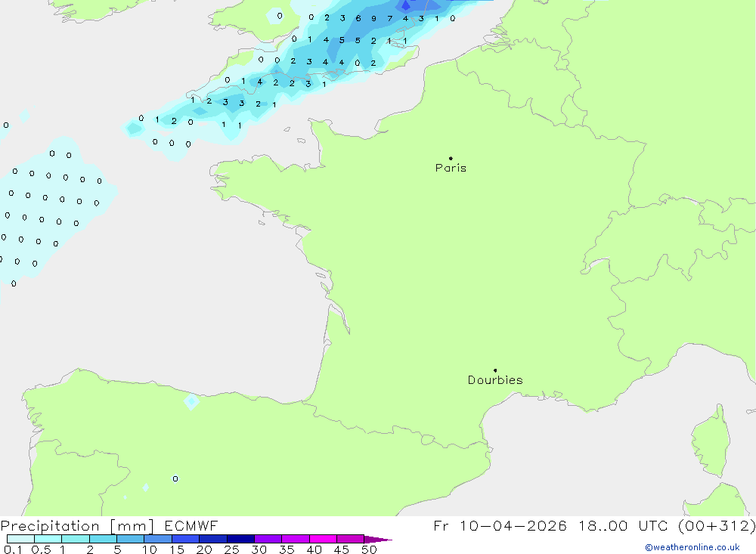756x554 pixels.
Task: Click the Dourbies city label
Action: tap(495, 380)
